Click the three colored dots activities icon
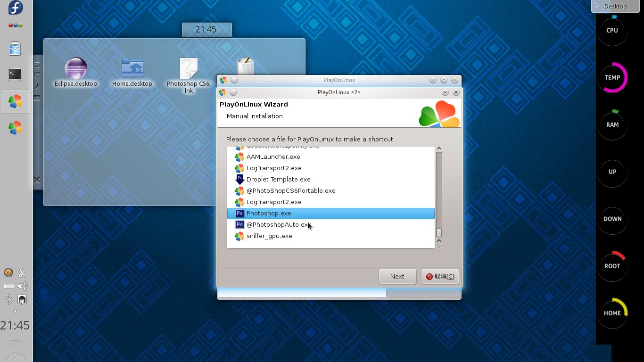The image size is (644, 362). pyautogui.click(x=16, y=25)
